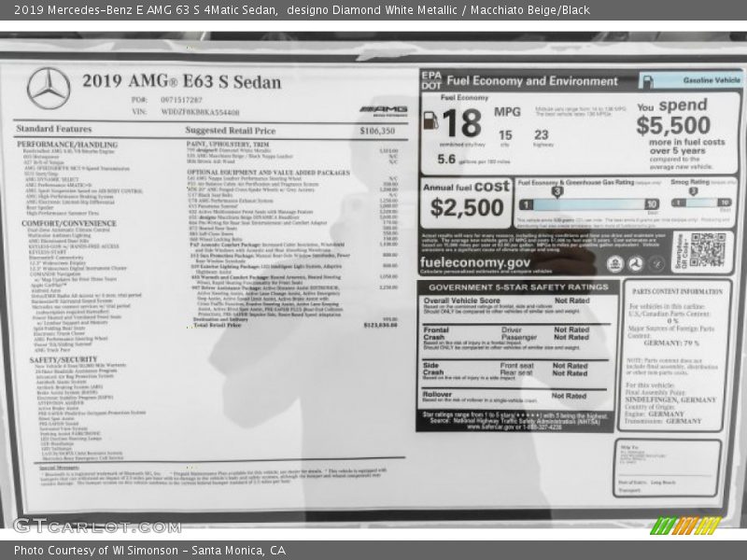The height and width of the screenshot is (560, 747).
Task: Click 'OPTIONAL EQUIPMENT AND VALUE ADDED PACKAGES' heading
Action: coord(268,173)
